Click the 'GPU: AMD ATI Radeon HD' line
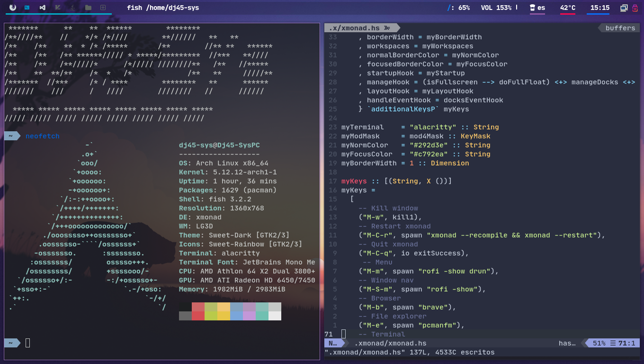Viewport: 644px width, 364px height. 247,280
